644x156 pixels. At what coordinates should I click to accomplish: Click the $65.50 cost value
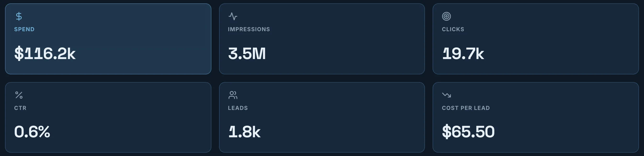click(468, 132)
